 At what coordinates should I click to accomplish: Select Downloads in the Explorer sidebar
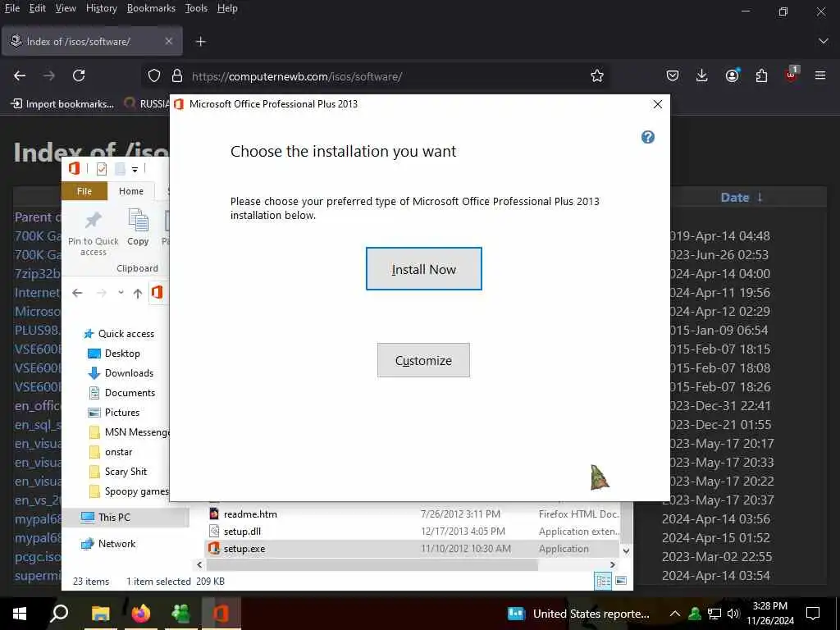[121, 373]
